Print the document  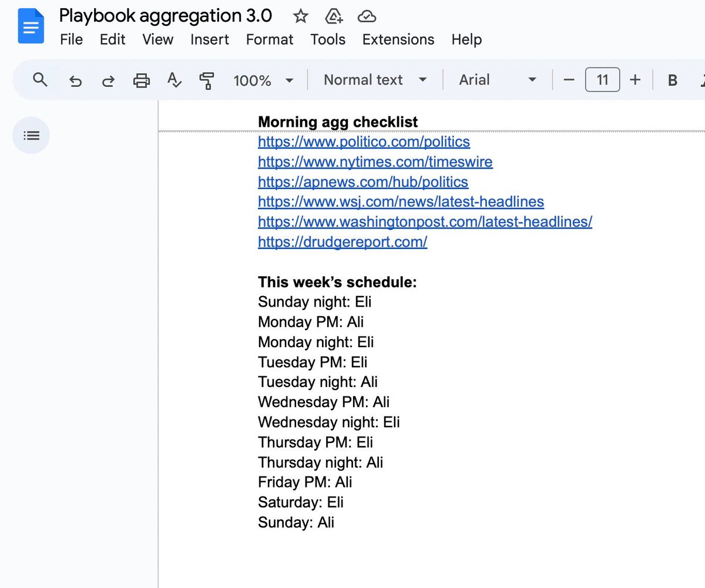tap(141, 80)
